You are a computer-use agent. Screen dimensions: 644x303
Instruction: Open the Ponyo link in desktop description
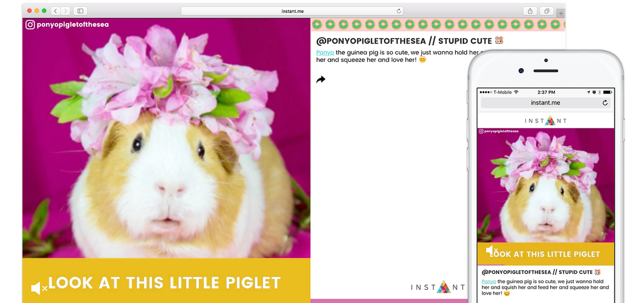325,53
